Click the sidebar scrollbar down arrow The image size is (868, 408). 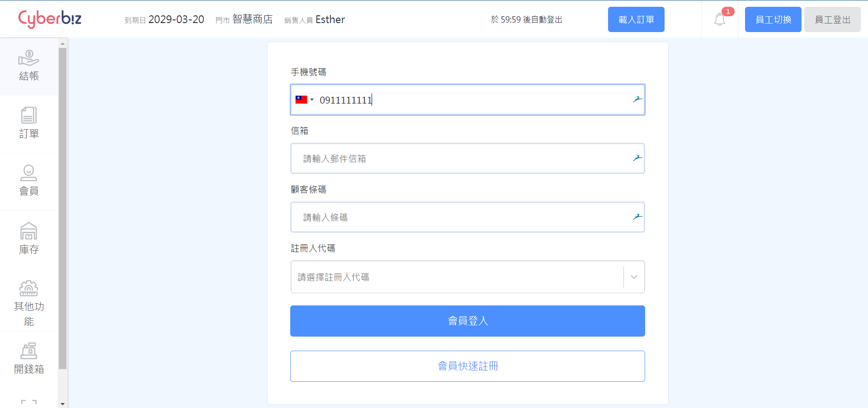point(63,404)
